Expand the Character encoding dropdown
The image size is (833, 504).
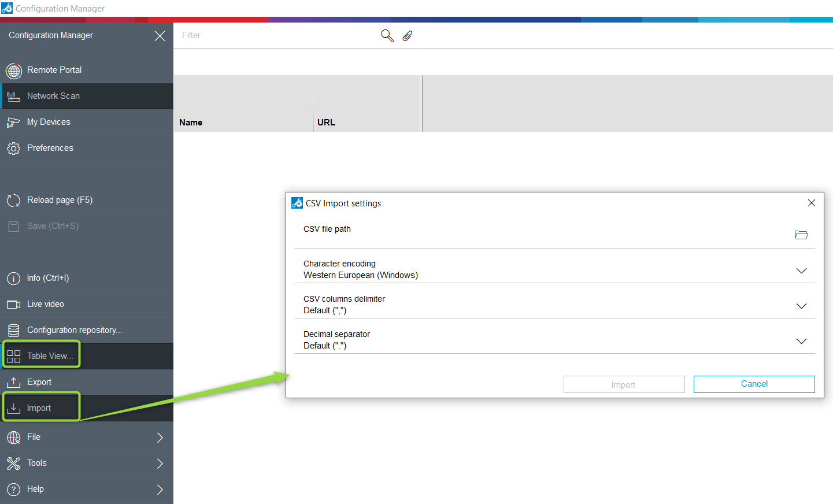(x=801, y=270)
